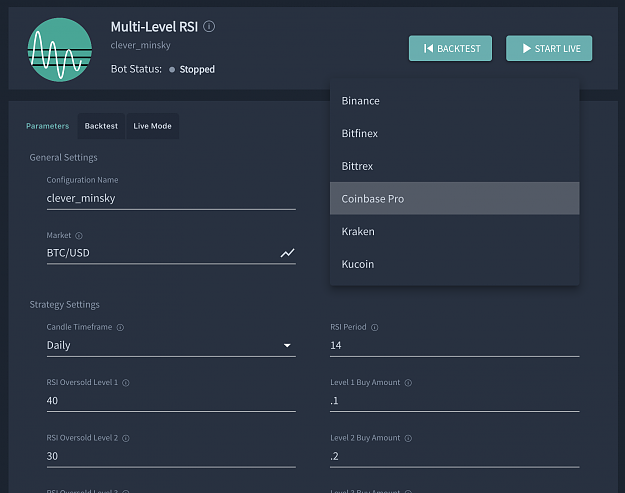625x493 pixels.
Task: Switch to the Backtest tab
Action: coord(101,126)
